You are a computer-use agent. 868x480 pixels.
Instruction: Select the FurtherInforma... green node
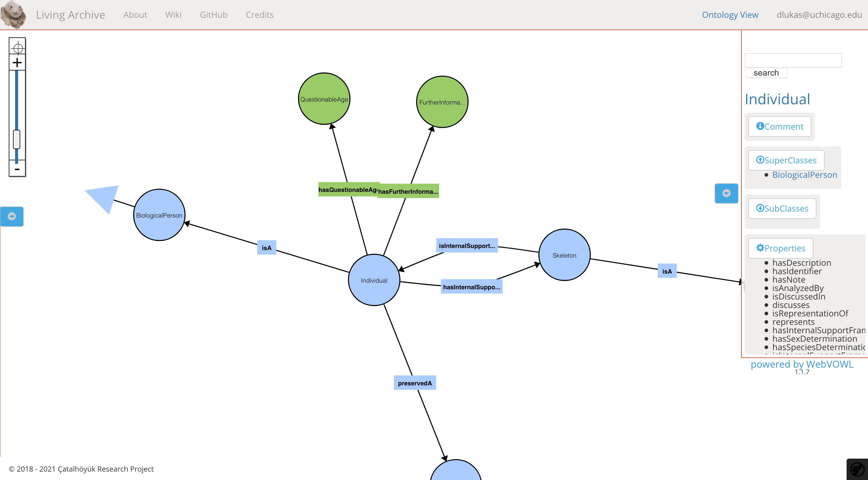click(x=442, y=102)
